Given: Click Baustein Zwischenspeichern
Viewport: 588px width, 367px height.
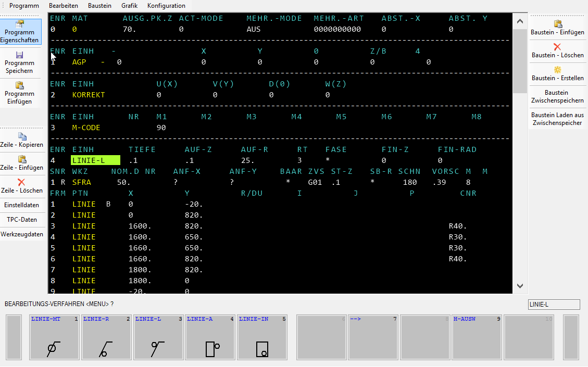Looking at the screenshot, I should click(558, 96).
